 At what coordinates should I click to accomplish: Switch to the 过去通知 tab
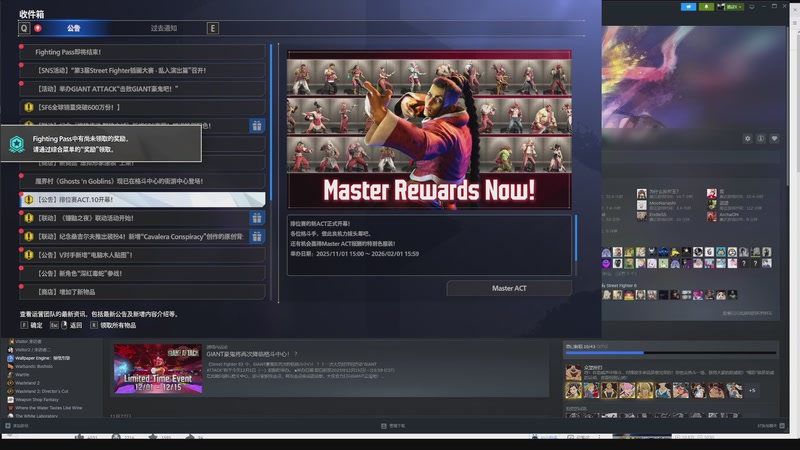[x=163, y=28]
